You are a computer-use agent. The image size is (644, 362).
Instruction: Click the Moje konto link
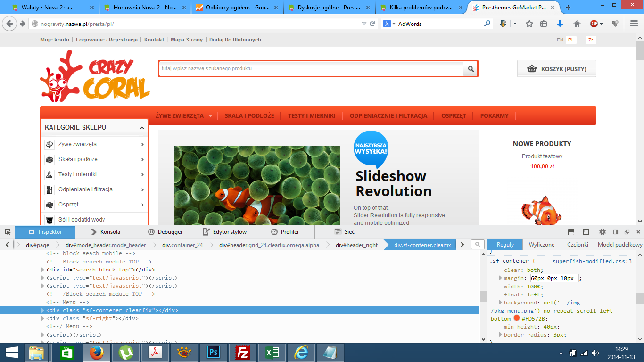55,40
